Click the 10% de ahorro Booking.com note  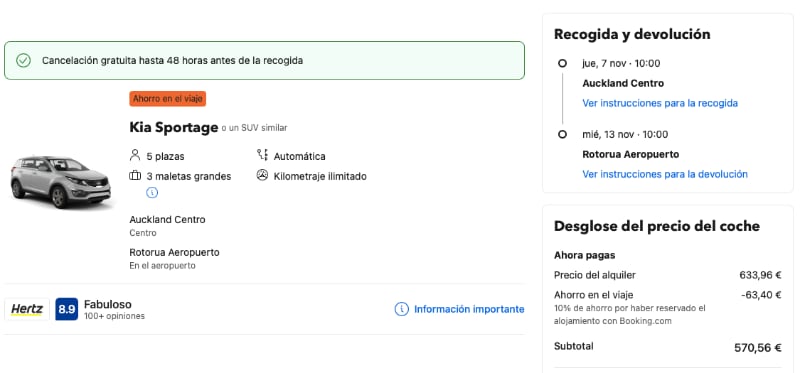(x=630, y=315)
